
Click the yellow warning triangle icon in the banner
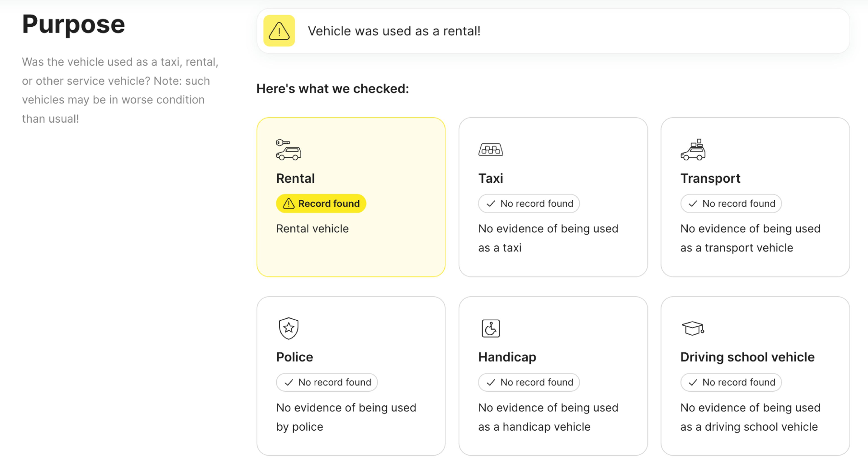point(279,31)
